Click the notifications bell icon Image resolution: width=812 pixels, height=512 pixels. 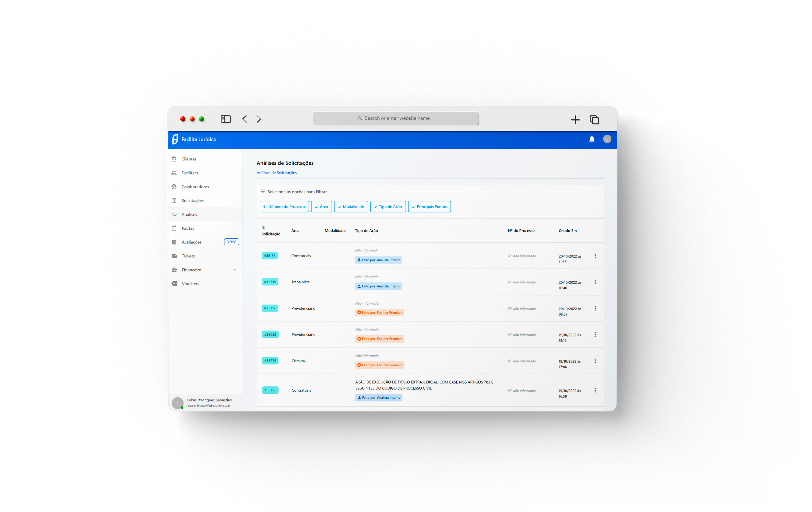coord(592,139)
